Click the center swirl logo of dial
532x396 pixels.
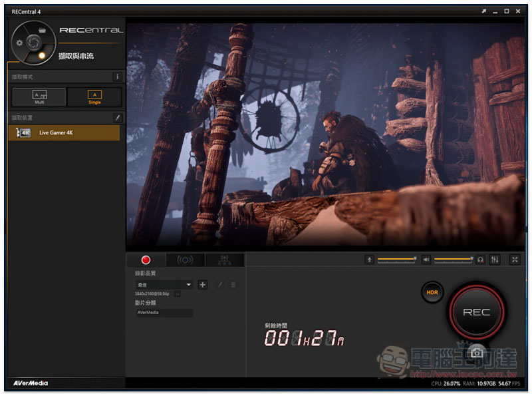(x=34, y=43)
